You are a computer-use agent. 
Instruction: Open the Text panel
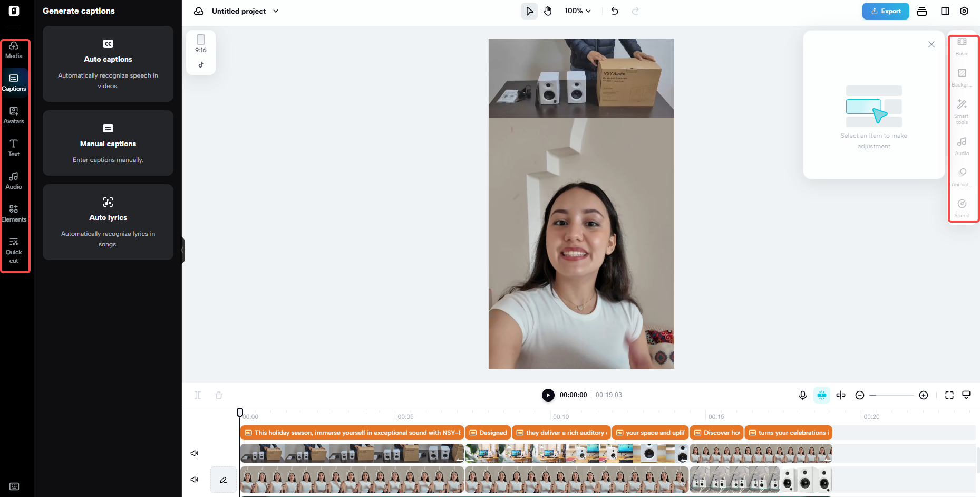tap(13, 148)
